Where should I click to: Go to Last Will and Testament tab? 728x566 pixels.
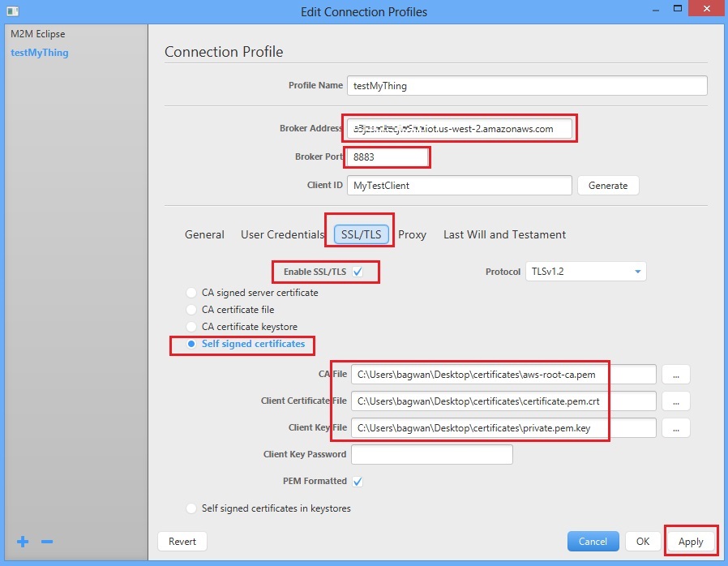[504, 234]
